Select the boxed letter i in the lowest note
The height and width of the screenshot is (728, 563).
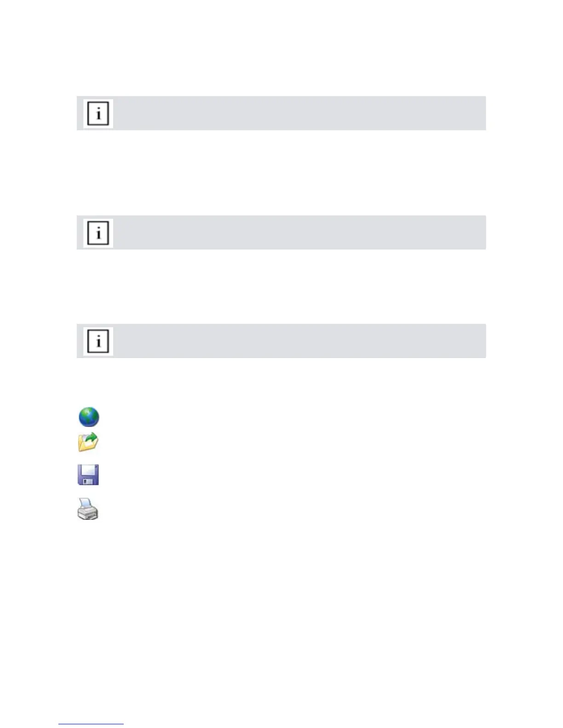coord(98,341)
